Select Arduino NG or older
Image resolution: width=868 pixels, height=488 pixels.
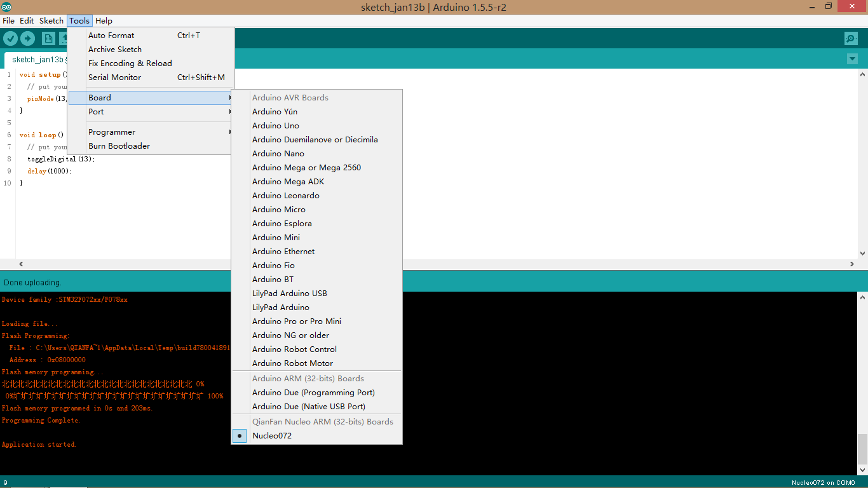(317, 335)
